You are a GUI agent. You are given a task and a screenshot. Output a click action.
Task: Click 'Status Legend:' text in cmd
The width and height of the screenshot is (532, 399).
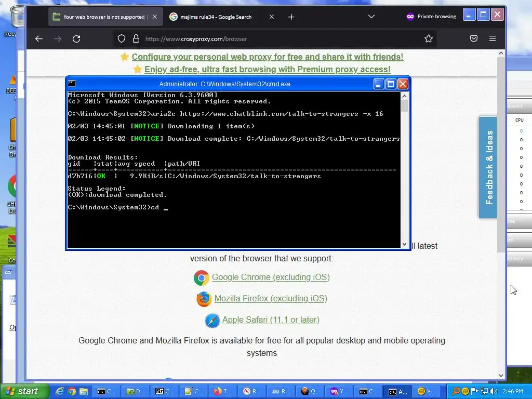click(x=97, y=188)
